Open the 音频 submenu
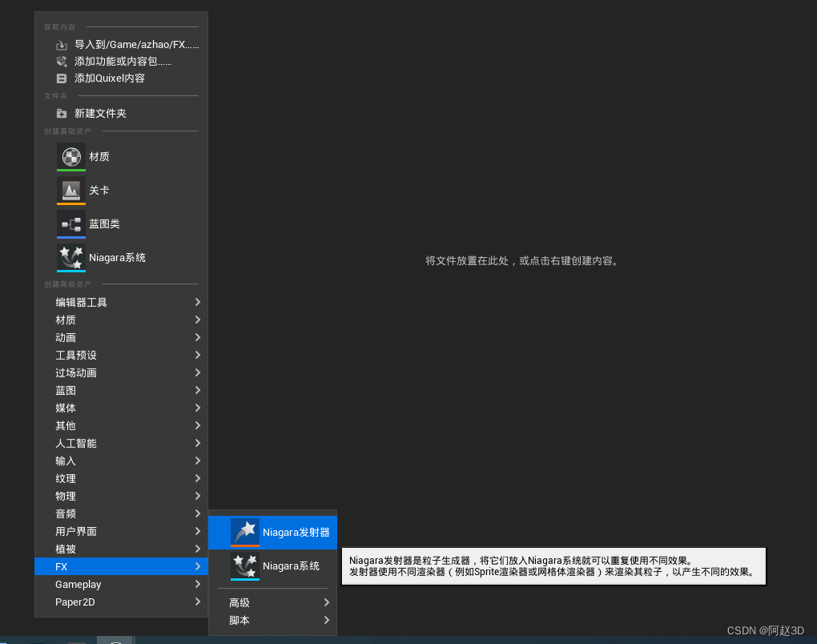This screenshot has width=817, height=644. click(122, 513)
